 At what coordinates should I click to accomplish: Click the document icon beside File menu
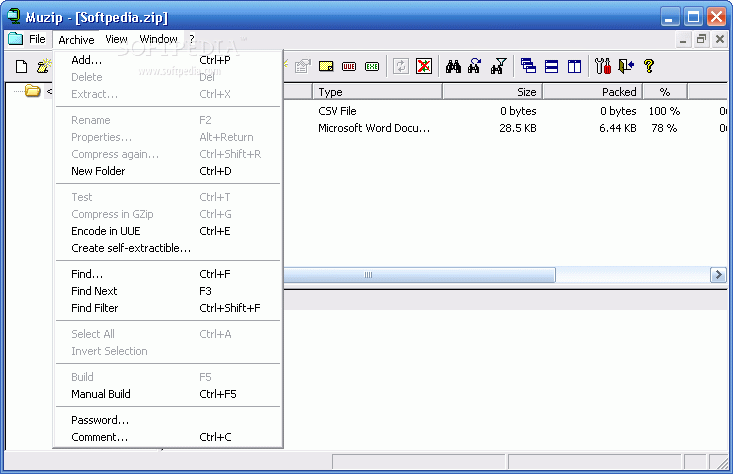tap(15, 39)
